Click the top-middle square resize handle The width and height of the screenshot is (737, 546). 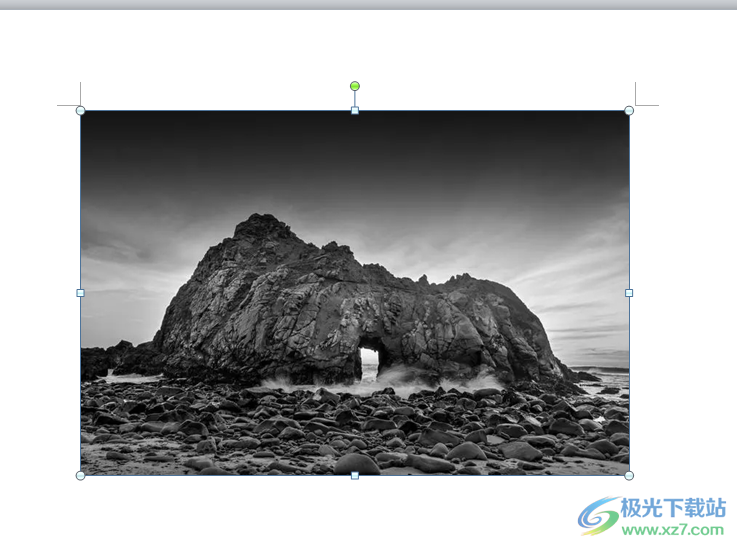[355, 110]
